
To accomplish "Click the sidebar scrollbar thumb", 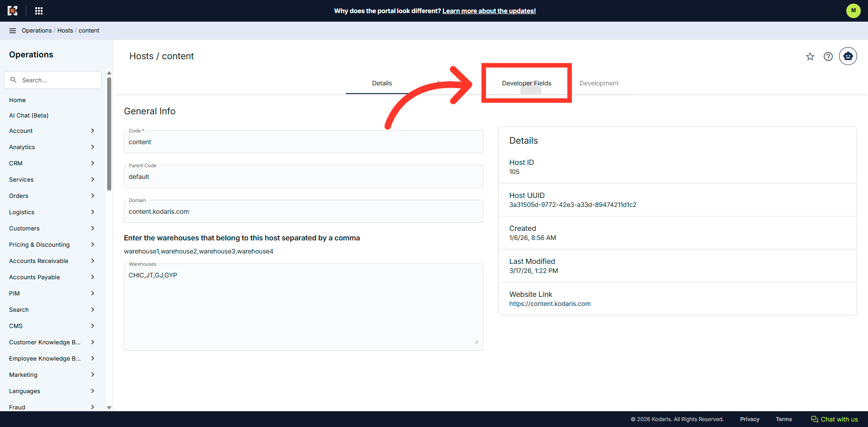I will point(109,134).
